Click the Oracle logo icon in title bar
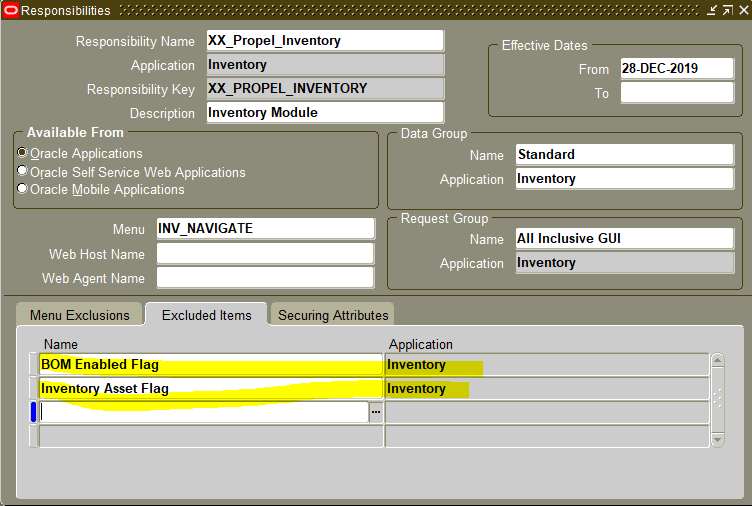 (11, 10)
